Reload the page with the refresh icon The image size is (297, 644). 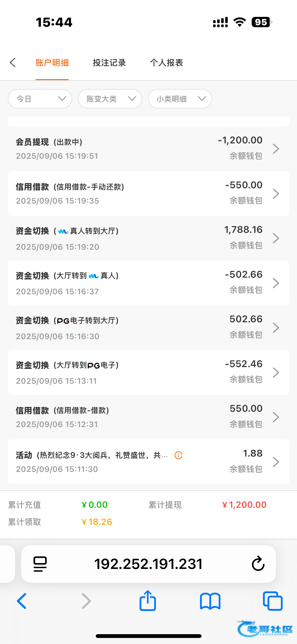(258, 564)
